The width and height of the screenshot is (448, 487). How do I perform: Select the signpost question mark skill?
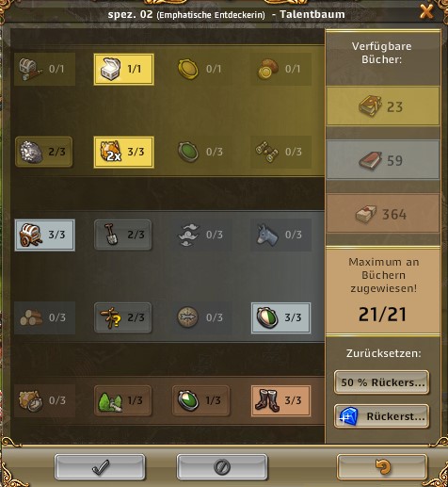123,317
